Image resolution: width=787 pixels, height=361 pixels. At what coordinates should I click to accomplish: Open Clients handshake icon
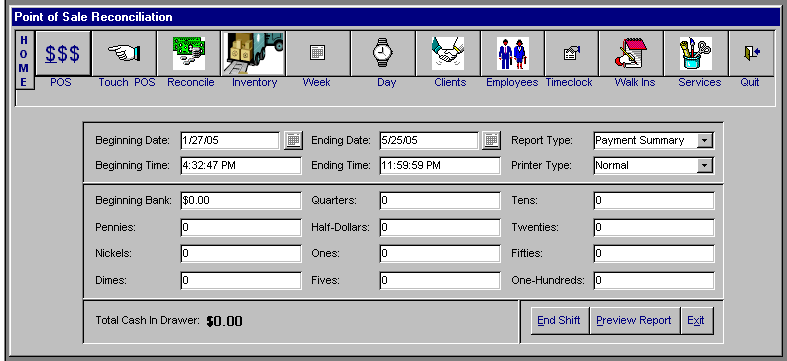(448, 53)
